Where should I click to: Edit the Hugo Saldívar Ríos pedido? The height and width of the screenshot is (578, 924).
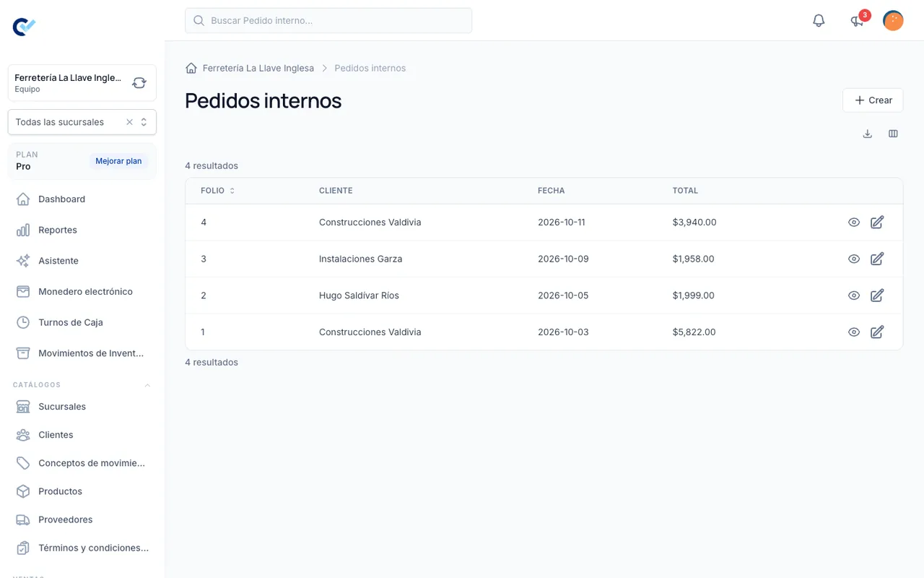click(x=877, y=296)
